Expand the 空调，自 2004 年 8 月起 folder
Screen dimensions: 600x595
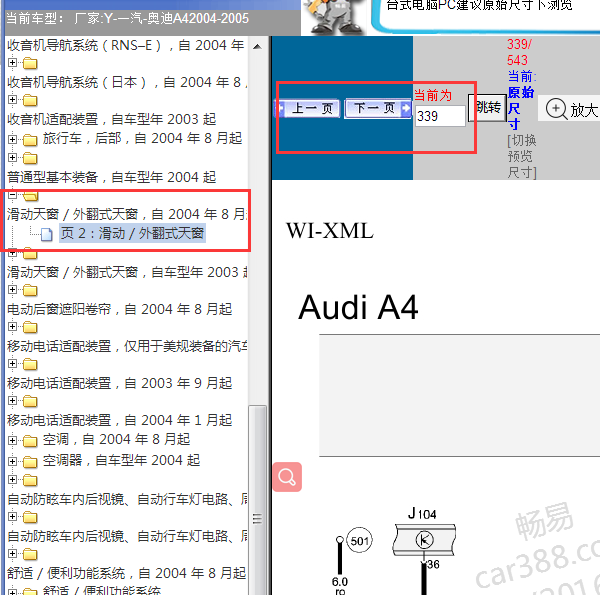tap(12, 440)
